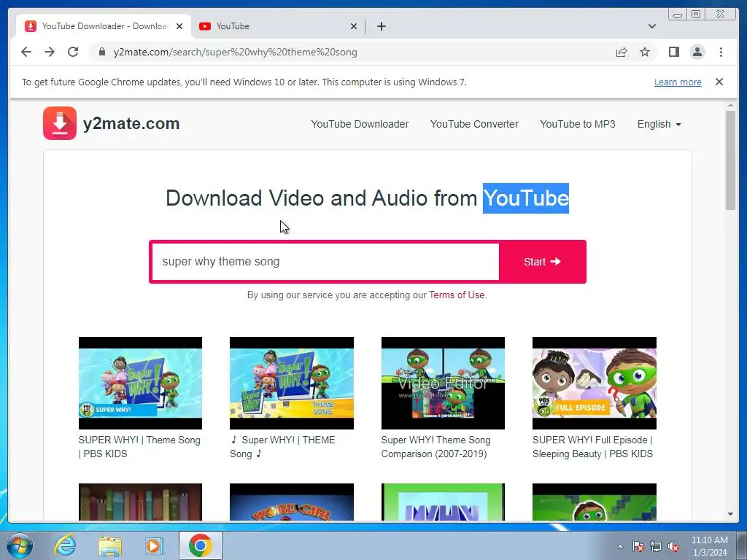Open YouTube Converter nav link
Image resolution: width=747 pixels, height=560 pixels.
pos(474,124)
